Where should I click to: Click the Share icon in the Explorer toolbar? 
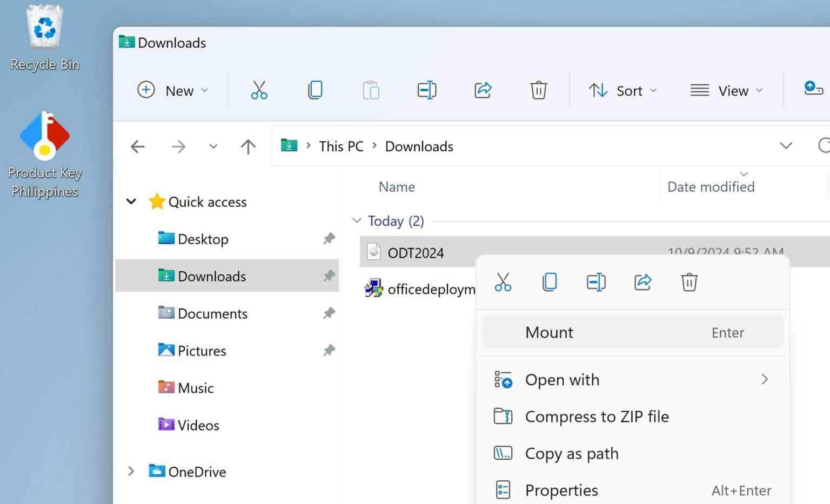point(483,90)
